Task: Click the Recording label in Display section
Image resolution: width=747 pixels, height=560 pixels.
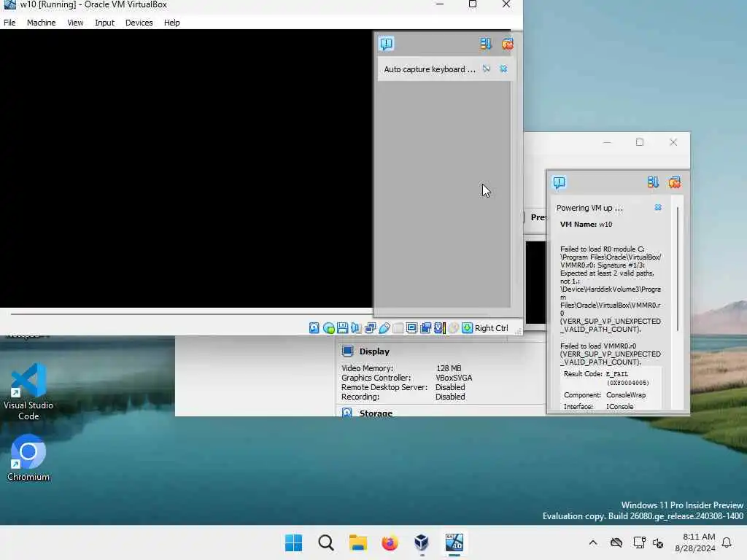Action: point(360,397)
